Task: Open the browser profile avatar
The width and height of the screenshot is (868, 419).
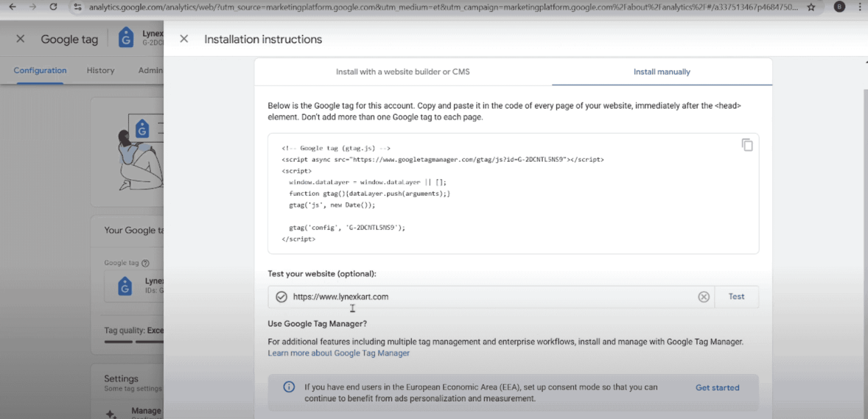Action: tap(839, 7)
